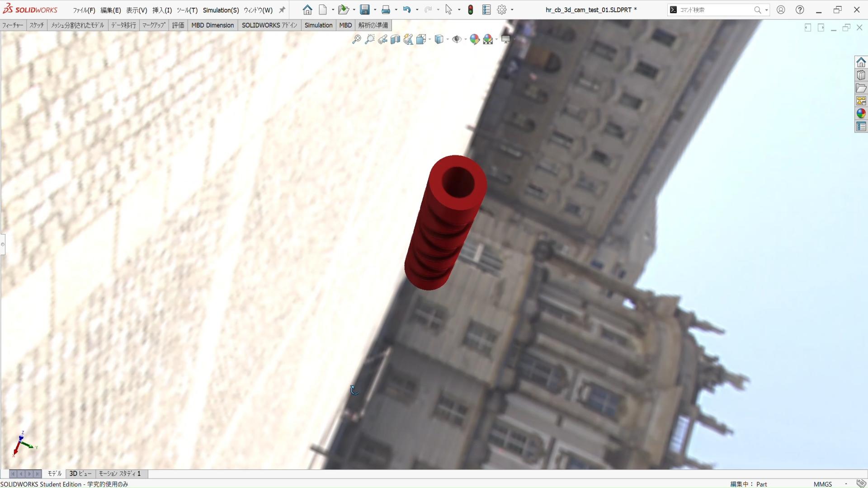This screenshot has width=868, height=488.
Task: Switch to the MBD Dimension tab
Action: click(x=212, y=25)
